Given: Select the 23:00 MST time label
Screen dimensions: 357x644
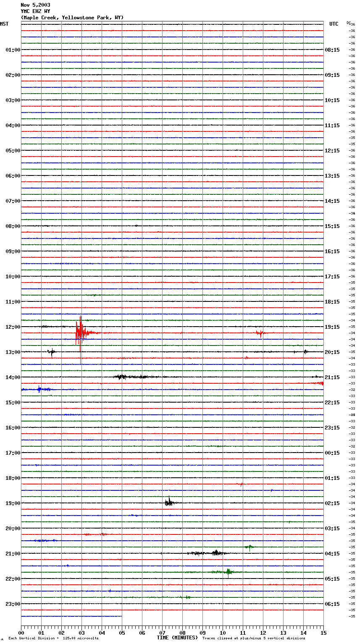Looking at the screenshot, I should tap(13, 604).
